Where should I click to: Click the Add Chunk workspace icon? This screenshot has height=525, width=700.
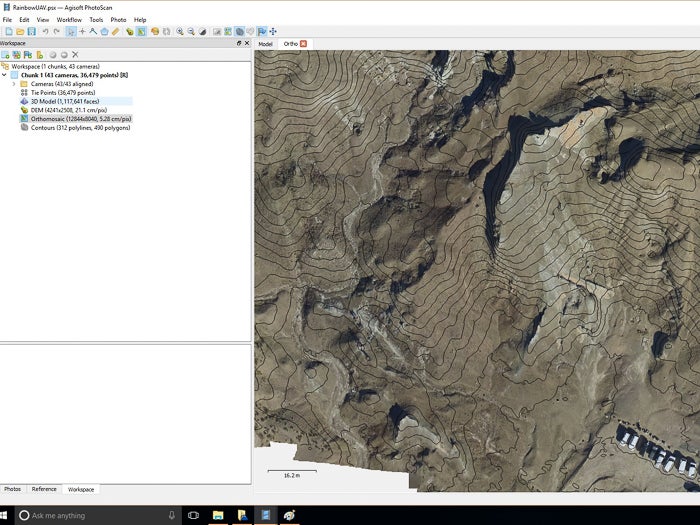point(6,55)
